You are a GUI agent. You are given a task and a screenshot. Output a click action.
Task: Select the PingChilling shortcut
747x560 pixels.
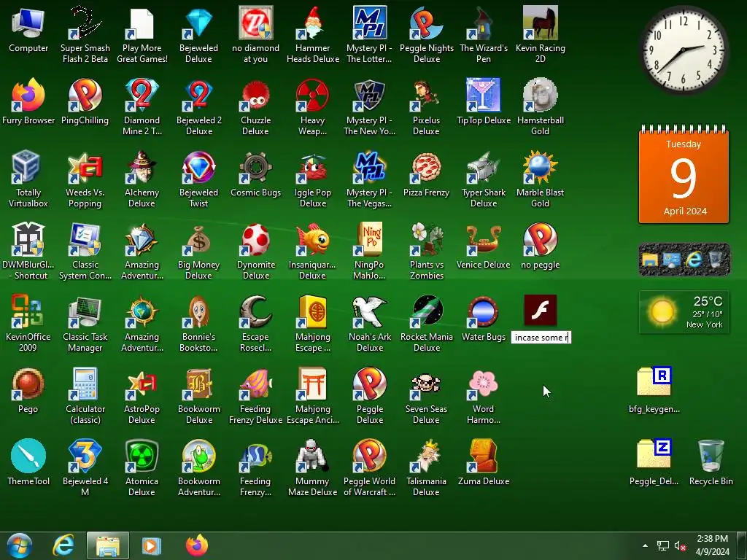[x=85, y=96]
